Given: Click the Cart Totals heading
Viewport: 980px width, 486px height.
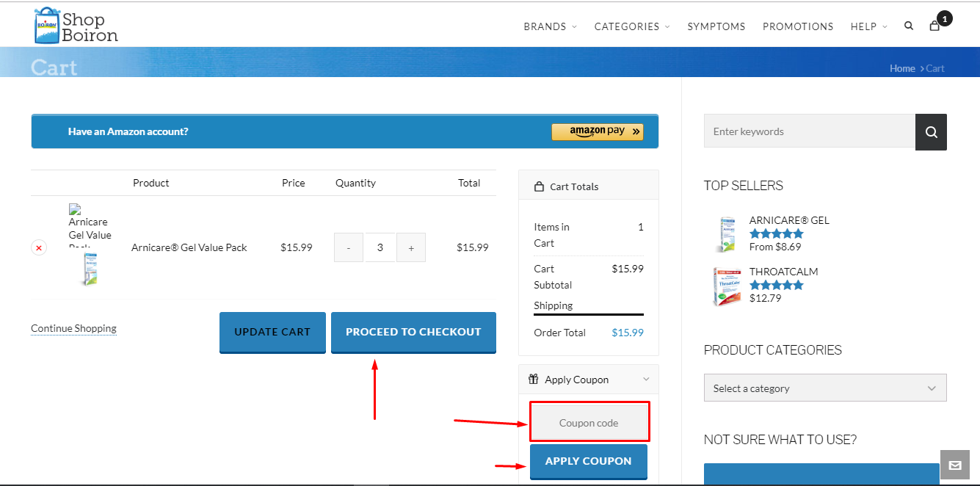Looking at the screenshot, I should (x=574, y=186).
